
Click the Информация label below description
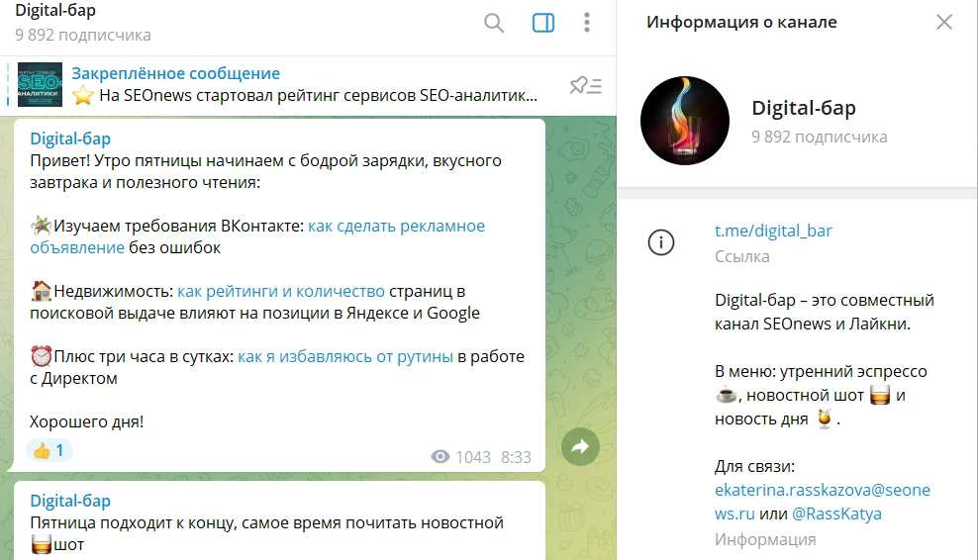tap(765, 539)
